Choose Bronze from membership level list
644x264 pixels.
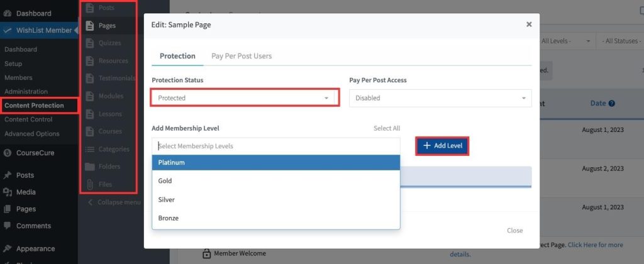[x=276, y=218]
